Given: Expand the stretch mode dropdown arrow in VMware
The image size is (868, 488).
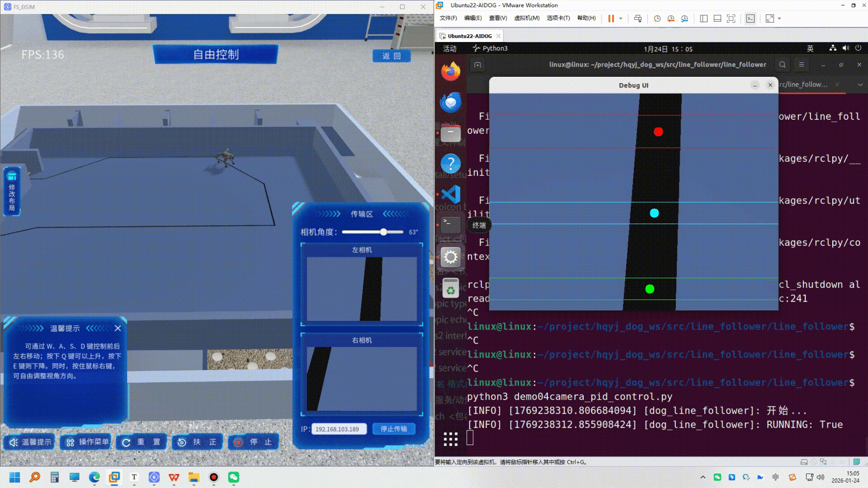Looking at the screenshot, I should click(779, 18).
